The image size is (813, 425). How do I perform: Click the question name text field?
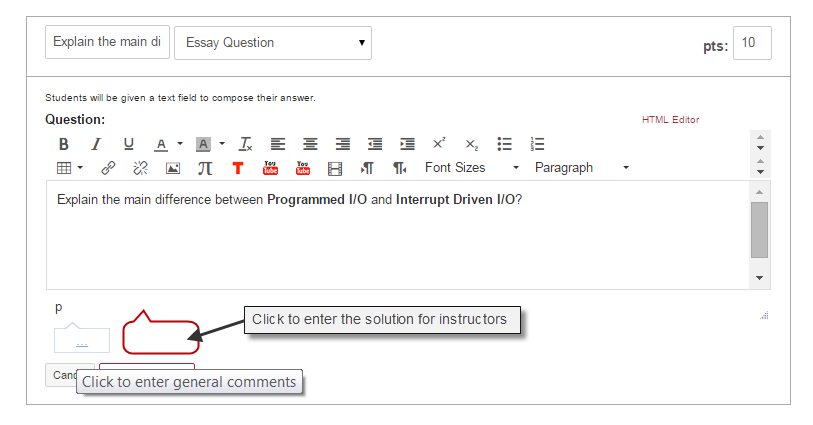coord(107,43)
